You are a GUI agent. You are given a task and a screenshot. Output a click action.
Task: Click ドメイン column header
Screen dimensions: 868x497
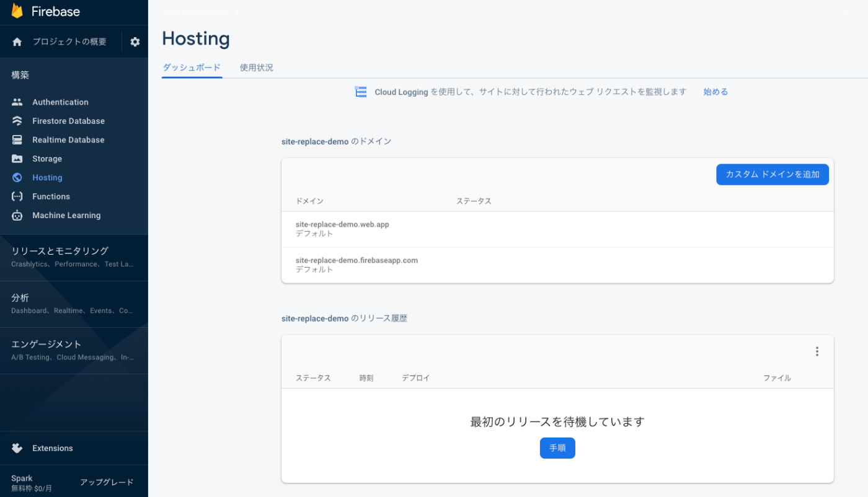point(309,201)
